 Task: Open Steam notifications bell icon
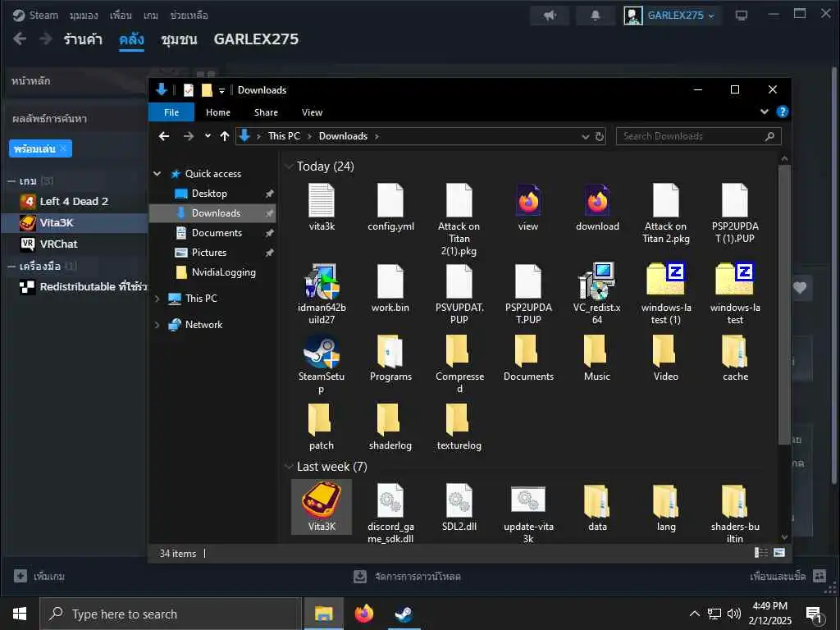click(x=596, y=16)
